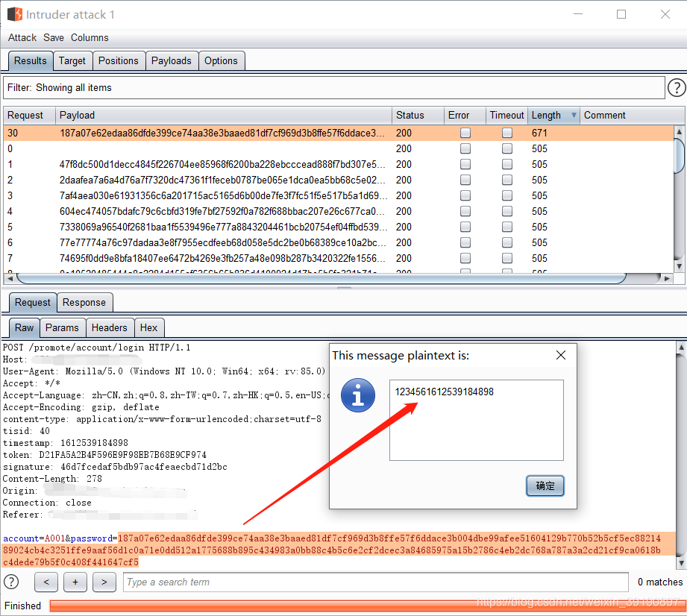Click the Filter: Showing all items bar

pos(334,87)
